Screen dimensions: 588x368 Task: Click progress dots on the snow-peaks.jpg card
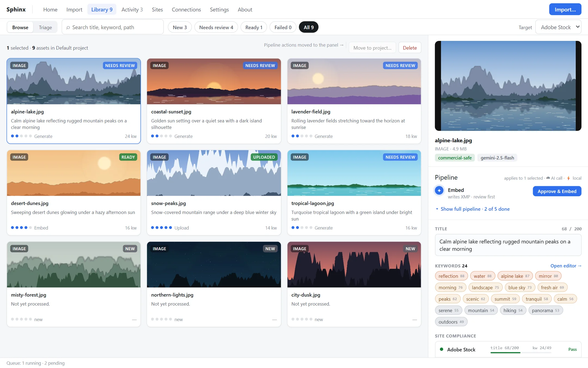161,228
